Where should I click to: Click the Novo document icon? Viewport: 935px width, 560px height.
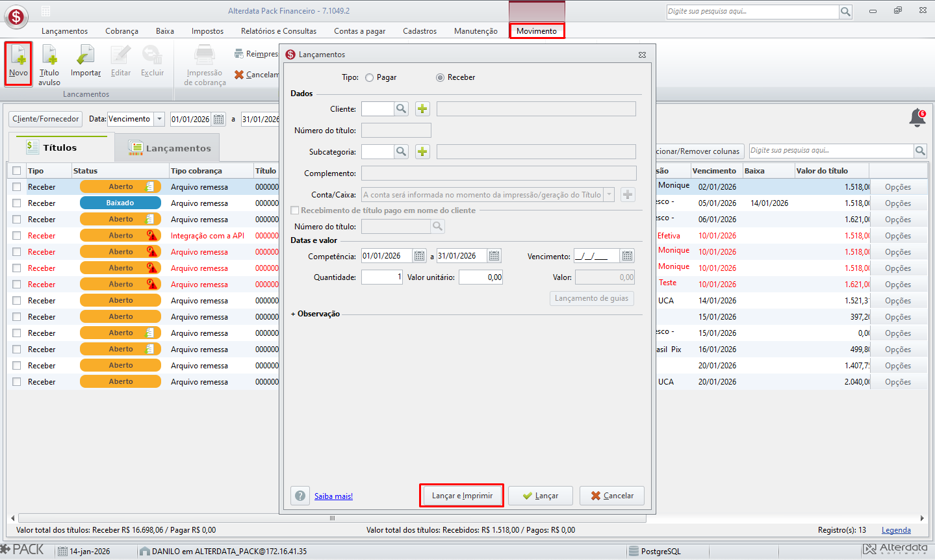pos(18,56)
